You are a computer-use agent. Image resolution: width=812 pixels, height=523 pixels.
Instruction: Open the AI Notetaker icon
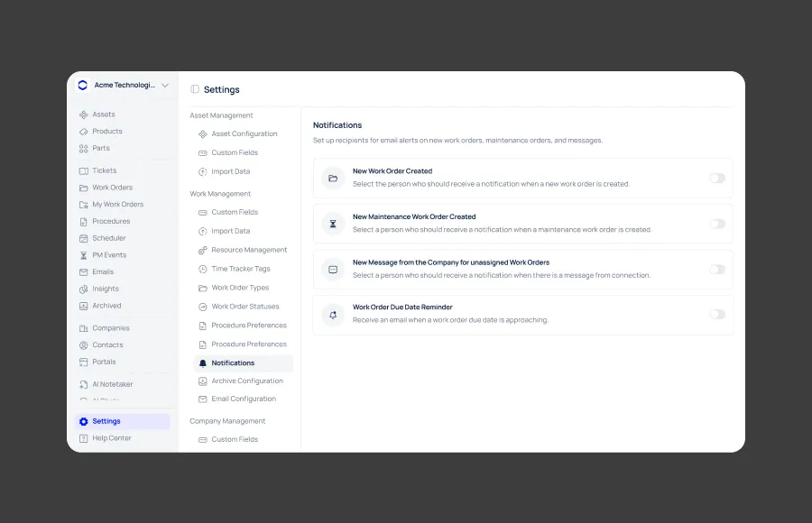pyautogui.click(x=83, y=384)
